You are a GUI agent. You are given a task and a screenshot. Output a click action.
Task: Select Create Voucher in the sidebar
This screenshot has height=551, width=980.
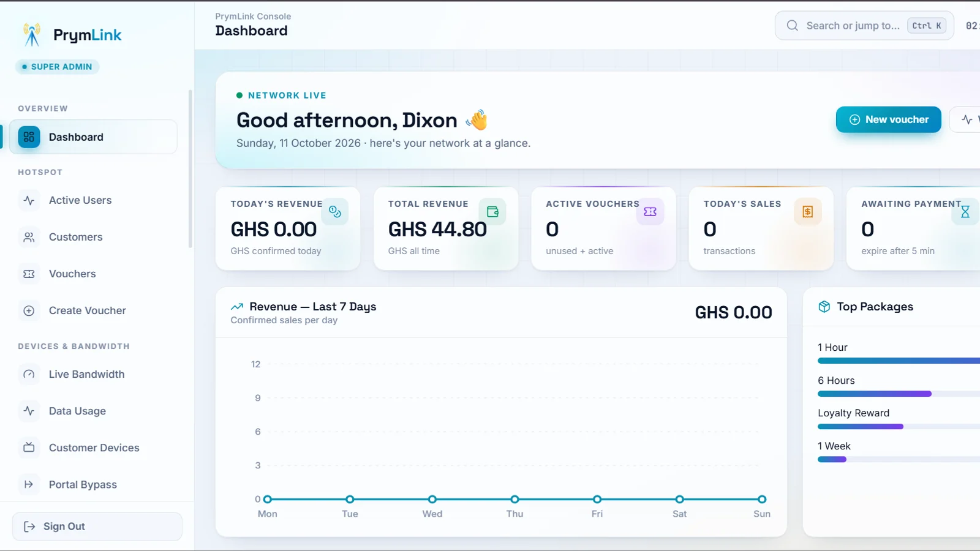pos(93,310)
